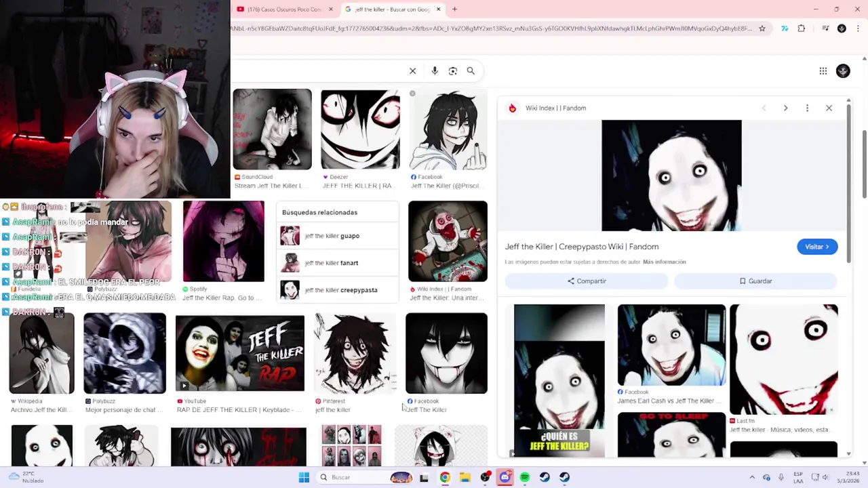Click the microphone icon in system tray
This screenshot has width=868, height=488.
pos(781,477)
